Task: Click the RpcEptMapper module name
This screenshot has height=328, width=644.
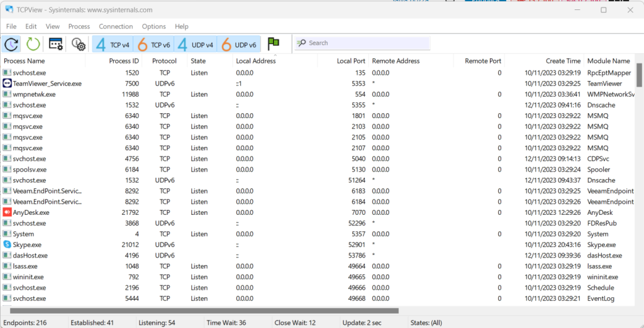Action: pos(609,73)
